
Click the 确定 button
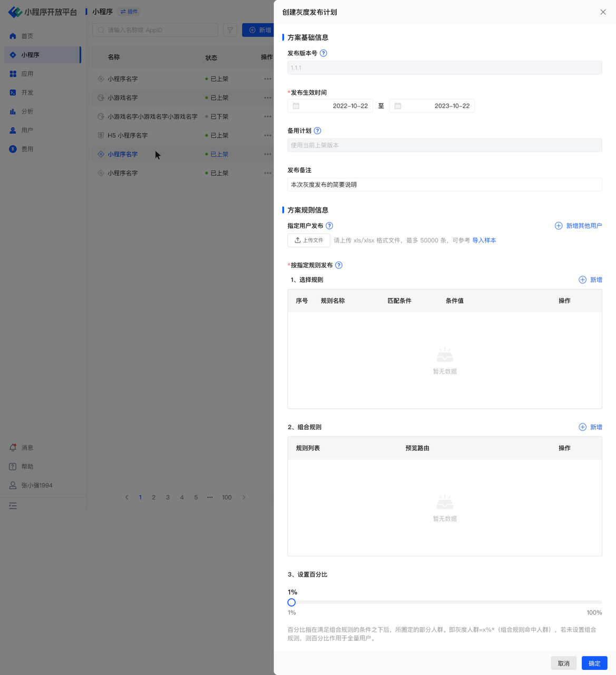pos(594,663)
